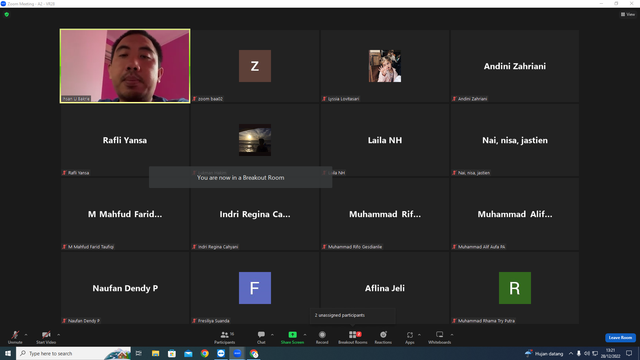Select Aflina Jeli participant tile
This screenshot has width=640, height=360.
[x=384, y=288]
